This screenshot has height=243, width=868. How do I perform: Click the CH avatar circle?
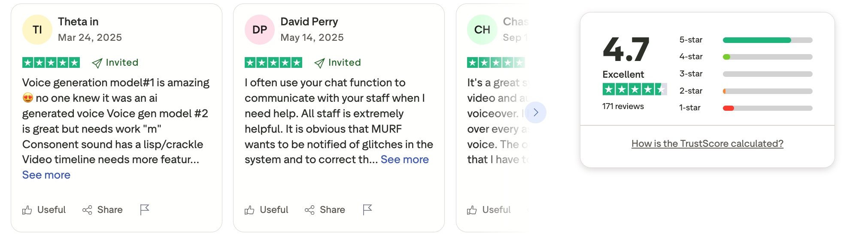coord(482,30)
